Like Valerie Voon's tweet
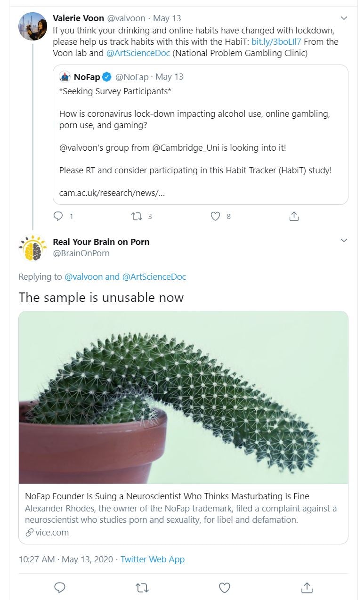364x600 pixels. coord(216,216)
